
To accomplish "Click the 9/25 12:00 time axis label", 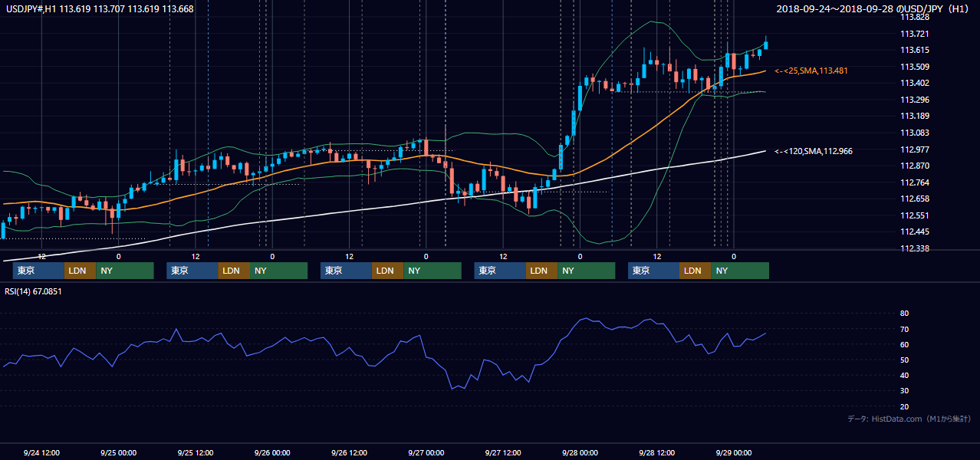I will (x=196, y=452).
